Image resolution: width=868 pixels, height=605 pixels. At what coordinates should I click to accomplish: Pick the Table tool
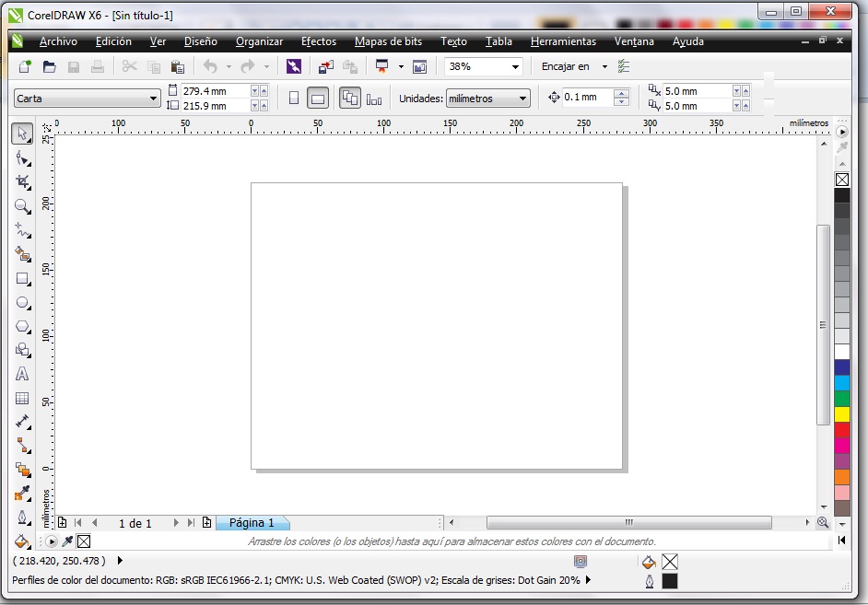click(x=22, y=398)
